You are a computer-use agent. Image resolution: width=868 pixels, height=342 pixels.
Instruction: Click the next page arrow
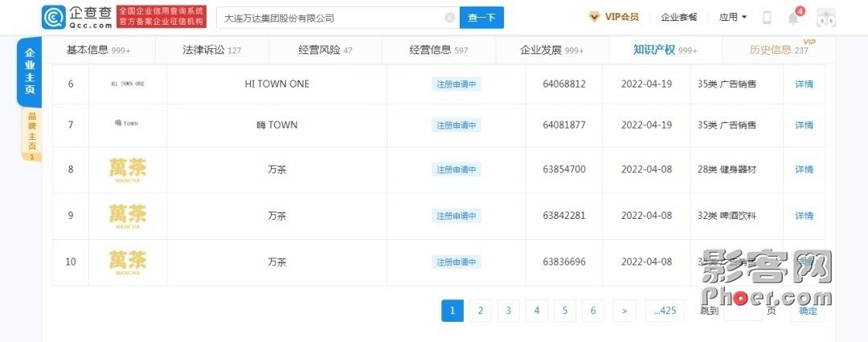pyautogui.click(x=624, y=311)
